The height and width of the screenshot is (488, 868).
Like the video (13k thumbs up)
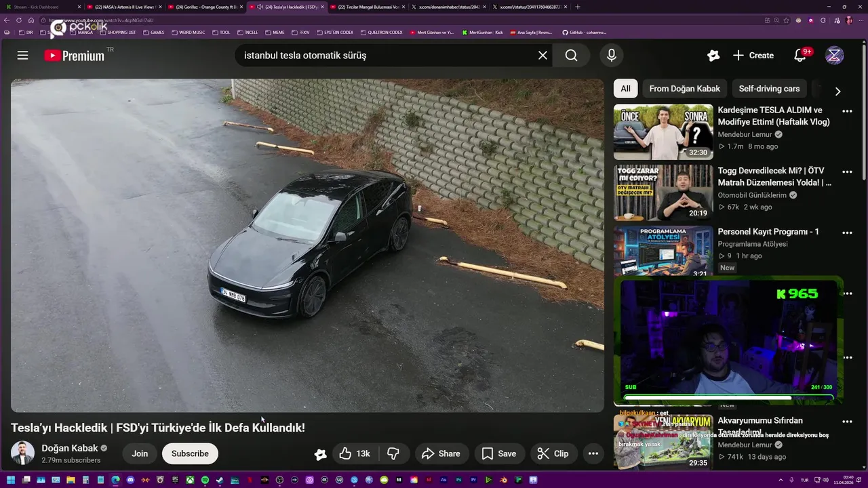pyautogui.click(x=355, y=453)
